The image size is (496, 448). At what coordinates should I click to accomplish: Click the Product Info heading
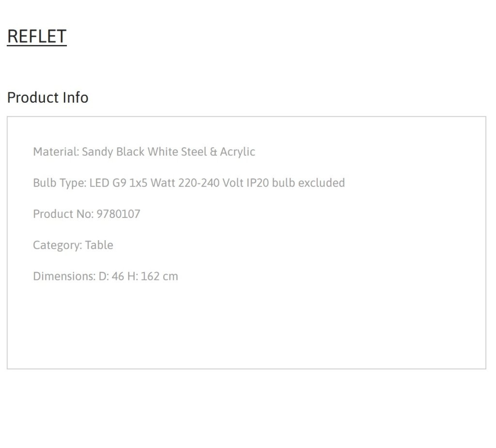(48, 97)
